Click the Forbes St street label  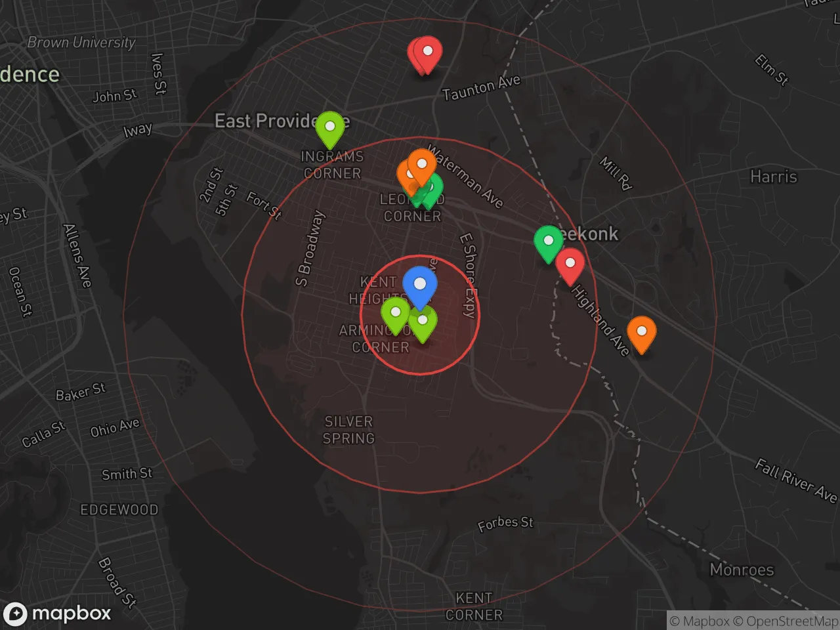coord(505,524)
